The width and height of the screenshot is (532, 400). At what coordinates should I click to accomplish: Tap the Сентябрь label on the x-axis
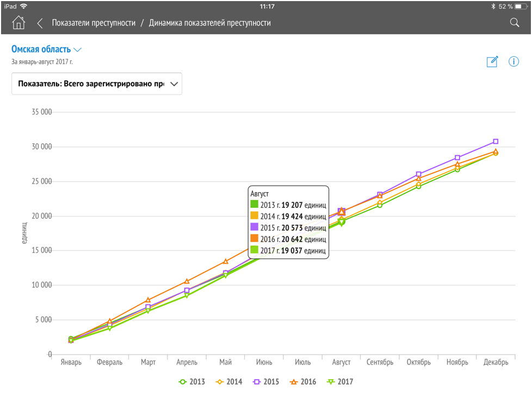pos(380,362)
